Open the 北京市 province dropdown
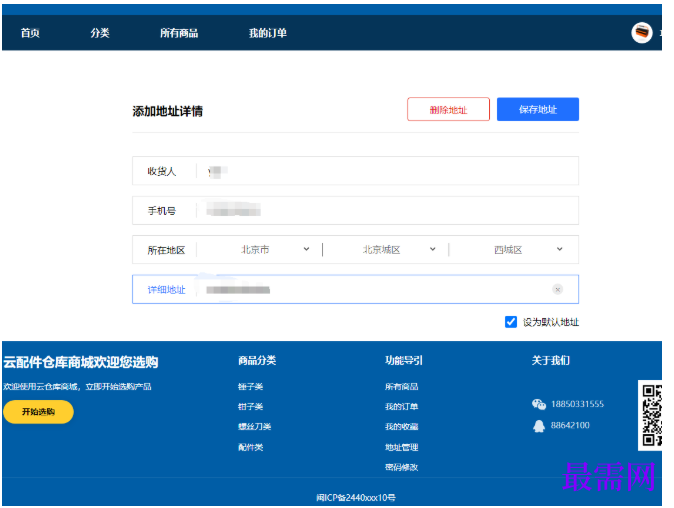Viewport: 674px width, 508px height. [x=275, y=249]
